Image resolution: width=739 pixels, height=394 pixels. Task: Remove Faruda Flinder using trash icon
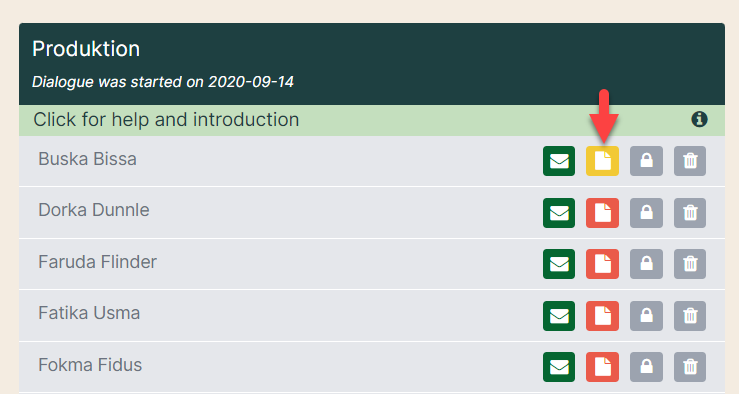690,264
